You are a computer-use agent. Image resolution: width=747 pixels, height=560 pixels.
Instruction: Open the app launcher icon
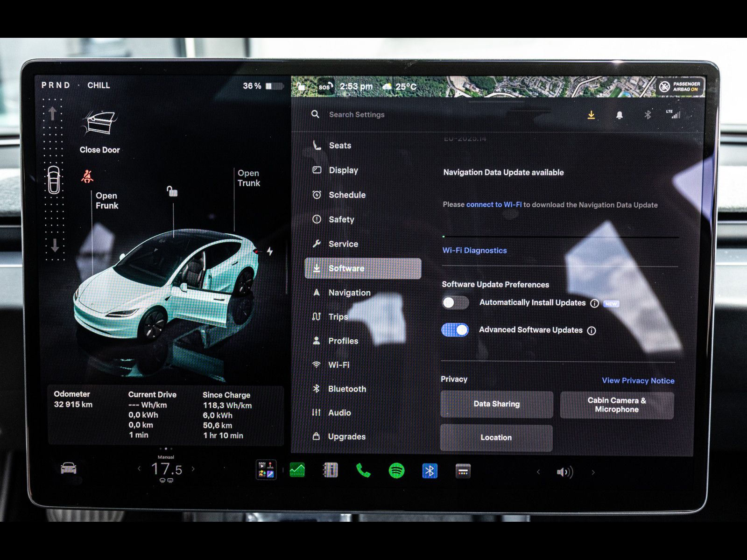[266, 469]
